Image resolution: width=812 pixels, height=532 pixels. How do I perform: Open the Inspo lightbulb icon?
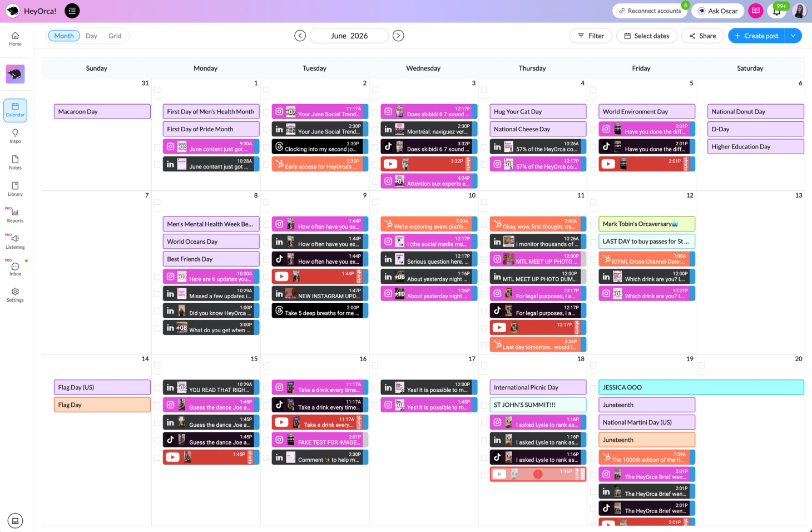pos(15,136)
